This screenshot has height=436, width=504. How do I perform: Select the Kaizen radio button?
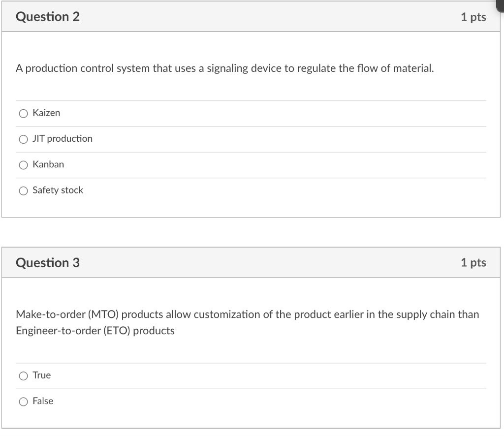23,113
